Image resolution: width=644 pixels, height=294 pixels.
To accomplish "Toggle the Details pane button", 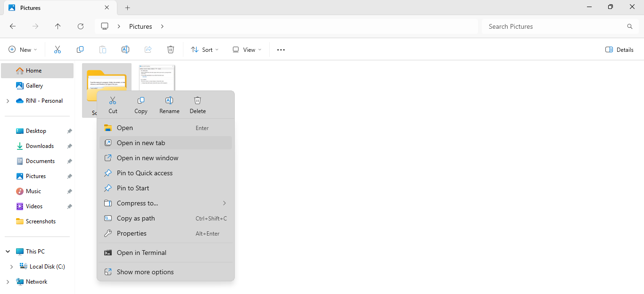I will [619, 49].
